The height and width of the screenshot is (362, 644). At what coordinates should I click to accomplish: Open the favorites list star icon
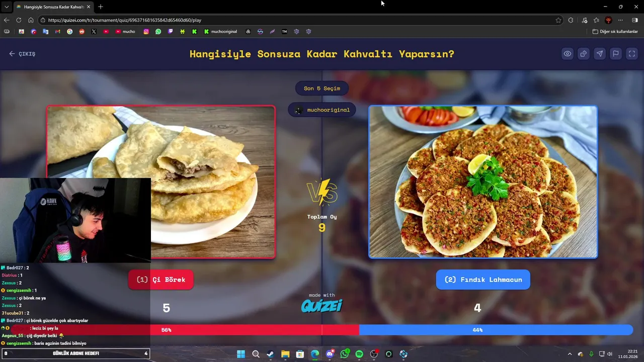pos(596,20)
